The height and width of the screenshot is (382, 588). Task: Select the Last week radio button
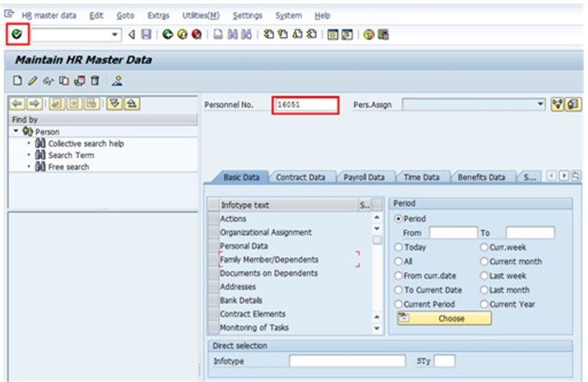485,276
